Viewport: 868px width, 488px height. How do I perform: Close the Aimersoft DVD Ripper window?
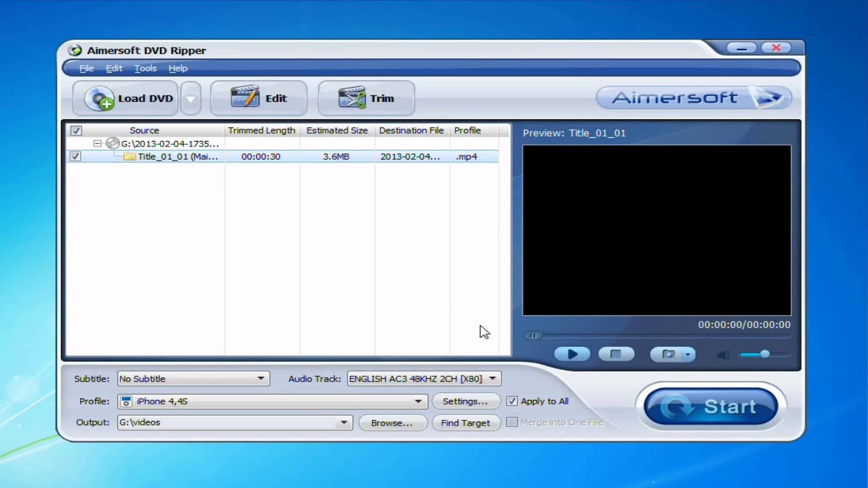(776, 48)
